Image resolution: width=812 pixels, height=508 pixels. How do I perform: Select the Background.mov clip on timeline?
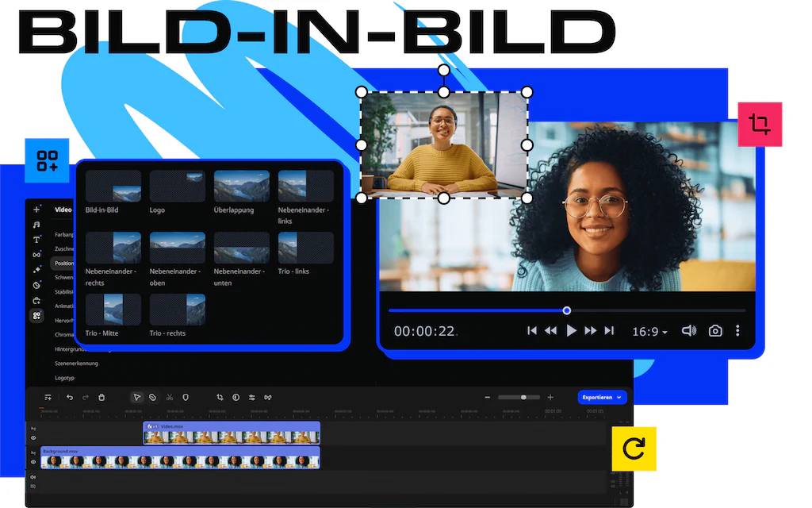[x=180, y=458]
